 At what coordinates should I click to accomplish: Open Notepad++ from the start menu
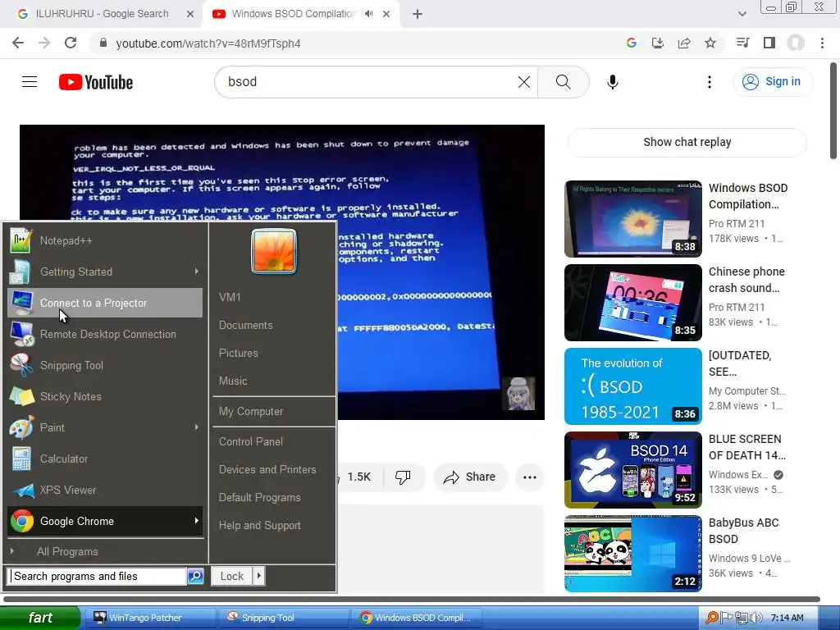pyautogui.click(x=105, y=240)
